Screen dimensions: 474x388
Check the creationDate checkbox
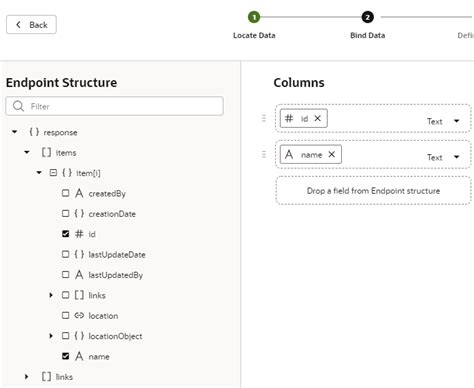66,213
